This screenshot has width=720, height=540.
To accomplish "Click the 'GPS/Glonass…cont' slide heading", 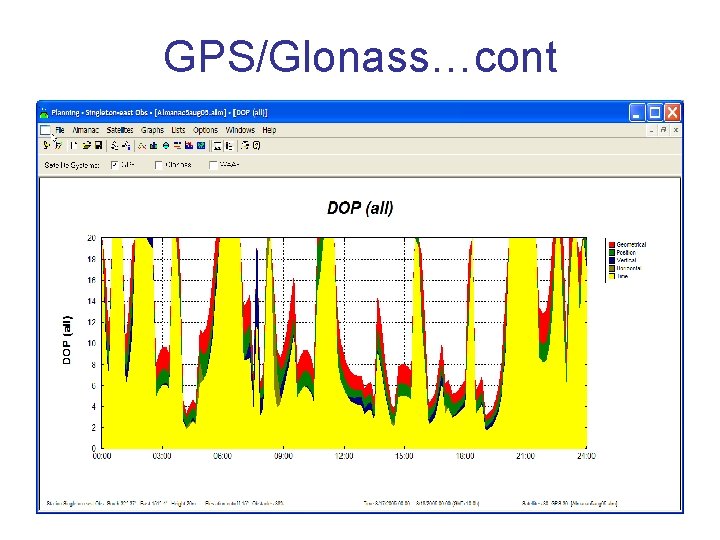I will [x=360, y=57].
